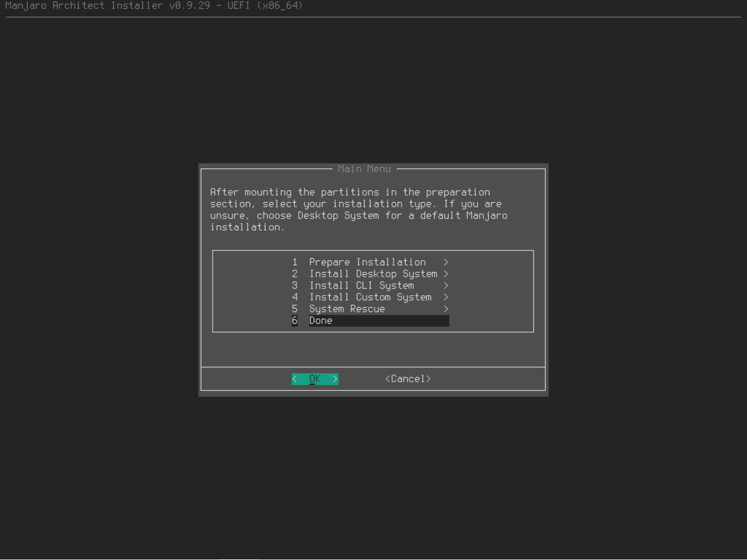Click the highlighted number 6 label
Viewport: 747px width, 560px height.
295,321
